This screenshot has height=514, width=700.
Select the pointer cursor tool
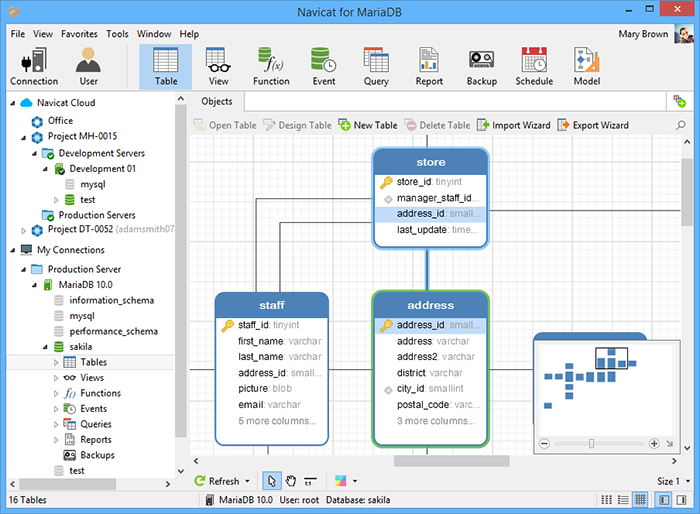pos(271,481)
